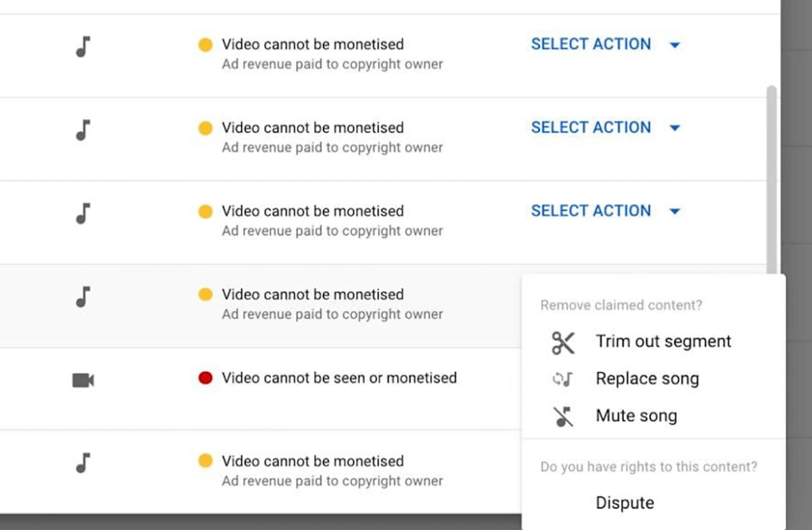This screenshot has height=530, width=812.
Task: Click the music note icon in third claim row
Action: (83, 213)
